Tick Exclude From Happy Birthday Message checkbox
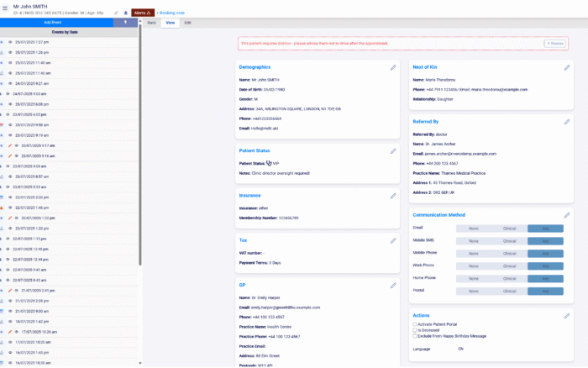The image size is (588, 368). 415,336
